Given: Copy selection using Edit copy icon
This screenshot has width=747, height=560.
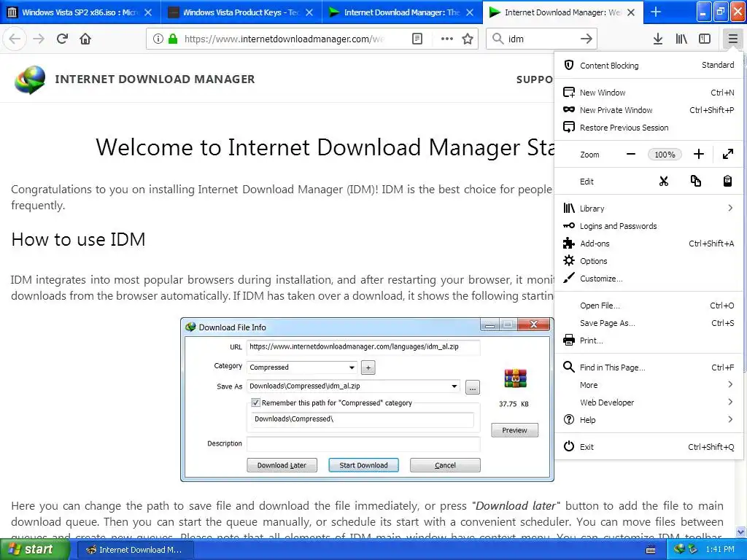Looking at the screenshot, I should pyautogui.click(x=695, y=182).
